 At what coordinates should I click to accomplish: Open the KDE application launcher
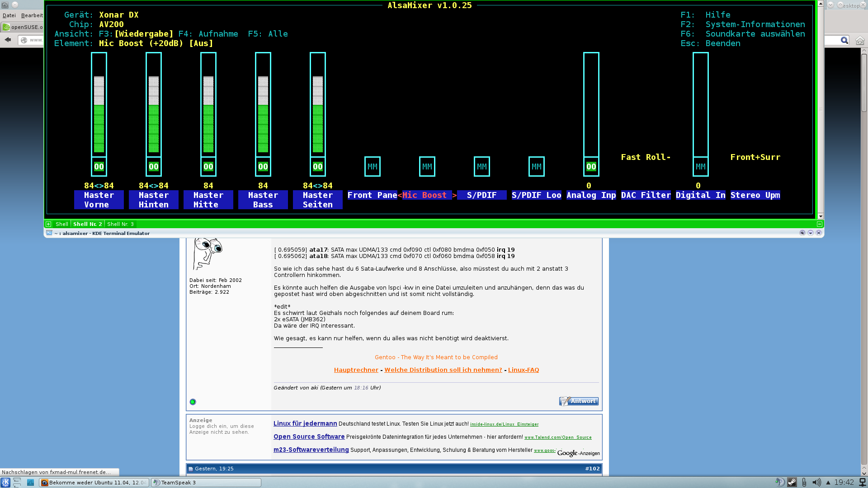(x=5, y=482)
